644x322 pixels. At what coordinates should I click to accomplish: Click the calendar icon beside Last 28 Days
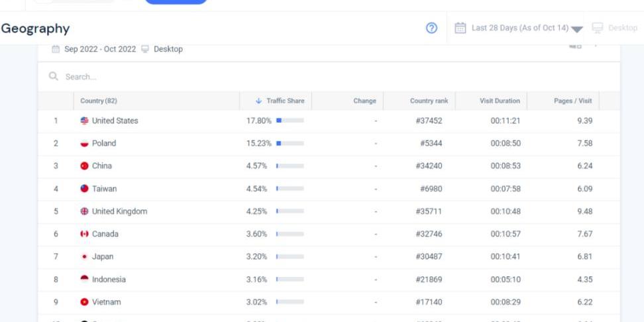tap(460, 28)
